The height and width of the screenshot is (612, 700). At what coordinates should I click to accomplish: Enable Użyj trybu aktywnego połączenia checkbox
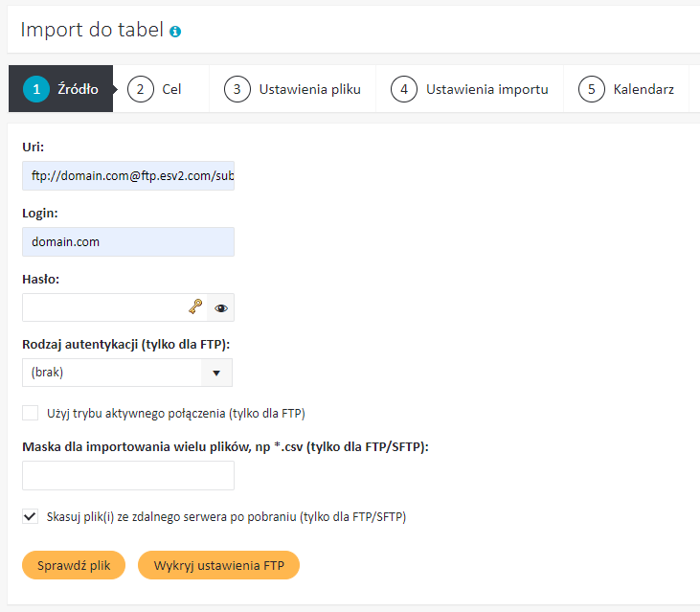point(31,413)
